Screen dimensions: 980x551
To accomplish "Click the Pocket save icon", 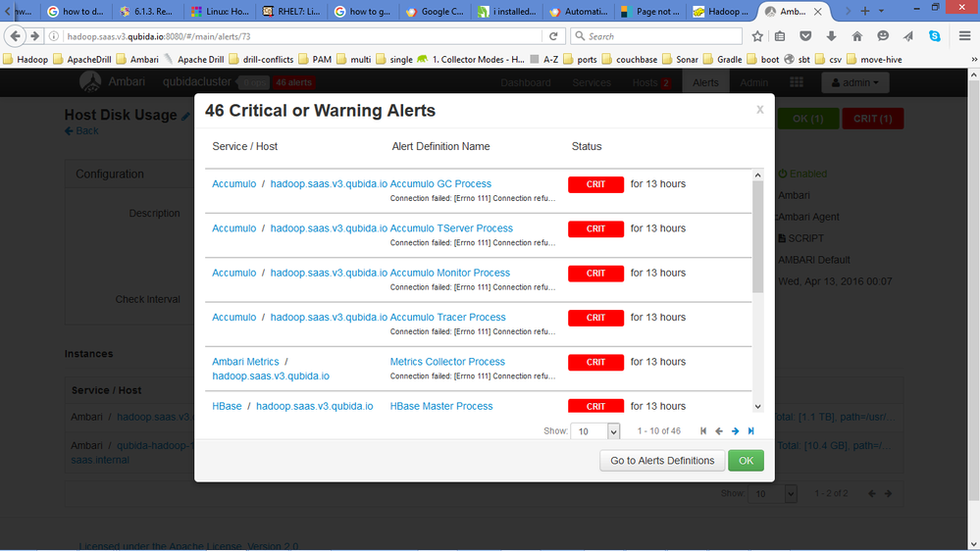I will tap(805, 36).
